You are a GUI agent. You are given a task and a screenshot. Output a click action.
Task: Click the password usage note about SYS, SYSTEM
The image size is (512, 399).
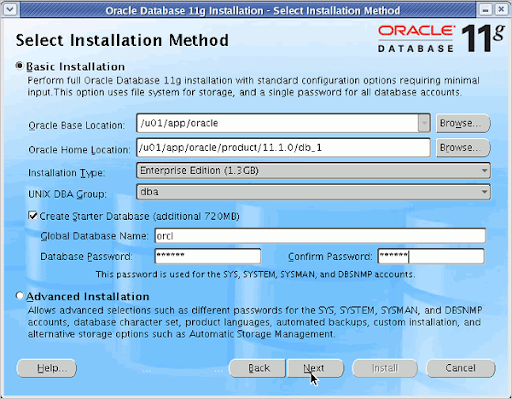[255, 274]
